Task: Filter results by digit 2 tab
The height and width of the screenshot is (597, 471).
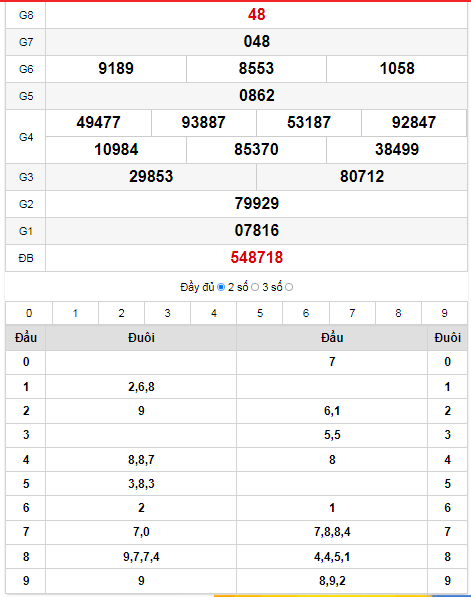Action: tap(121, 313)
